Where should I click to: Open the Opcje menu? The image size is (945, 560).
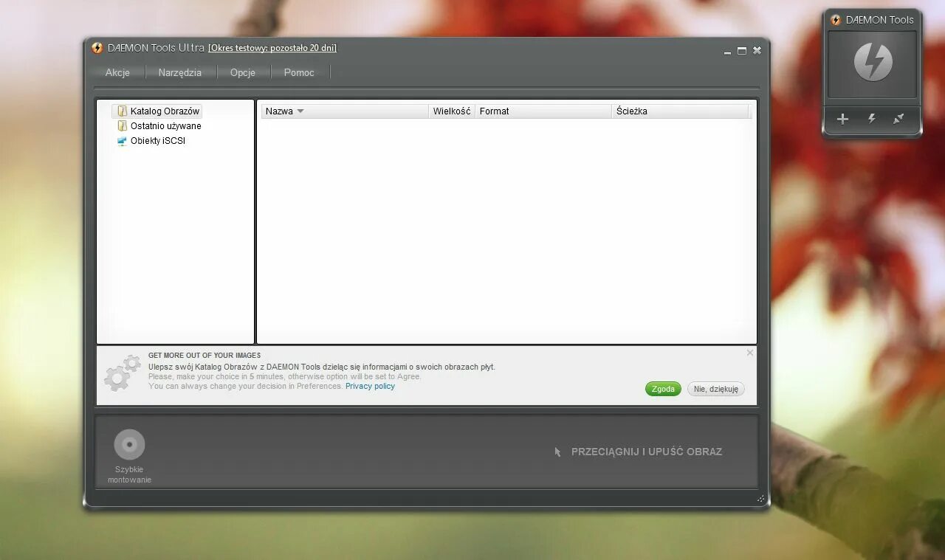tap(244, 72)
